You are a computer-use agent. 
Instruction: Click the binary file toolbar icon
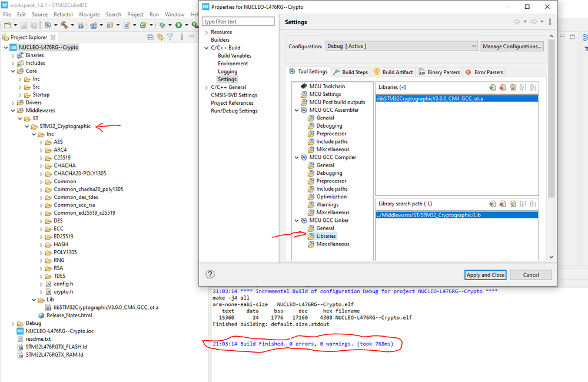(x=80, y=25)
